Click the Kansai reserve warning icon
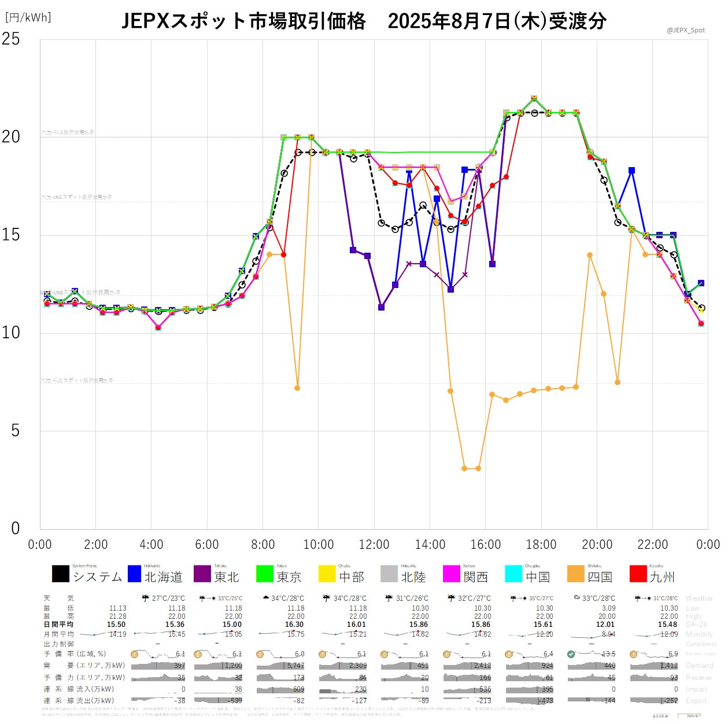 click(x=446, y=654)
